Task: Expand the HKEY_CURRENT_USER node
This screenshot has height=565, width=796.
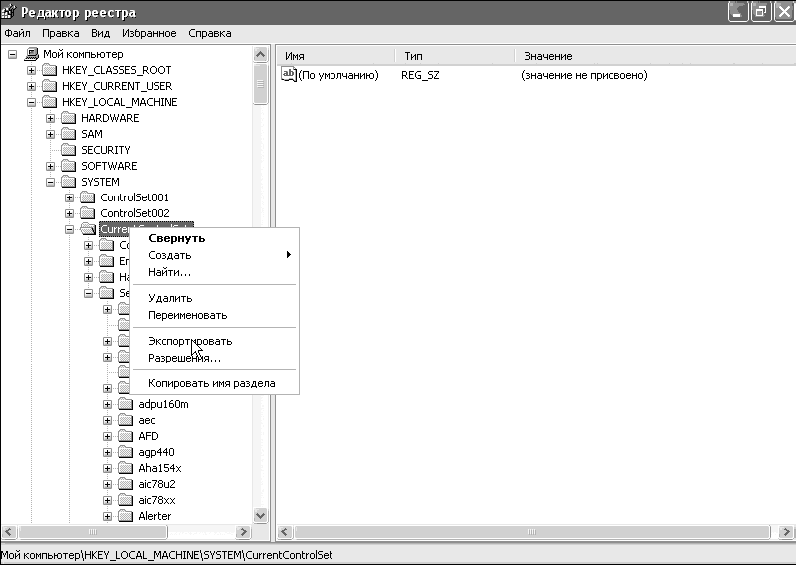Action: click(x=31, y=86)
